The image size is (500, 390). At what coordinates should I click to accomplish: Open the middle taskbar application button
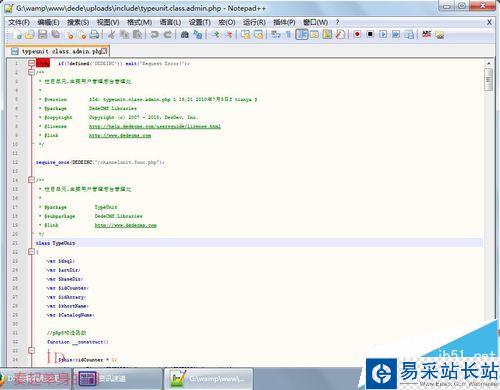(x=118, y=379)
